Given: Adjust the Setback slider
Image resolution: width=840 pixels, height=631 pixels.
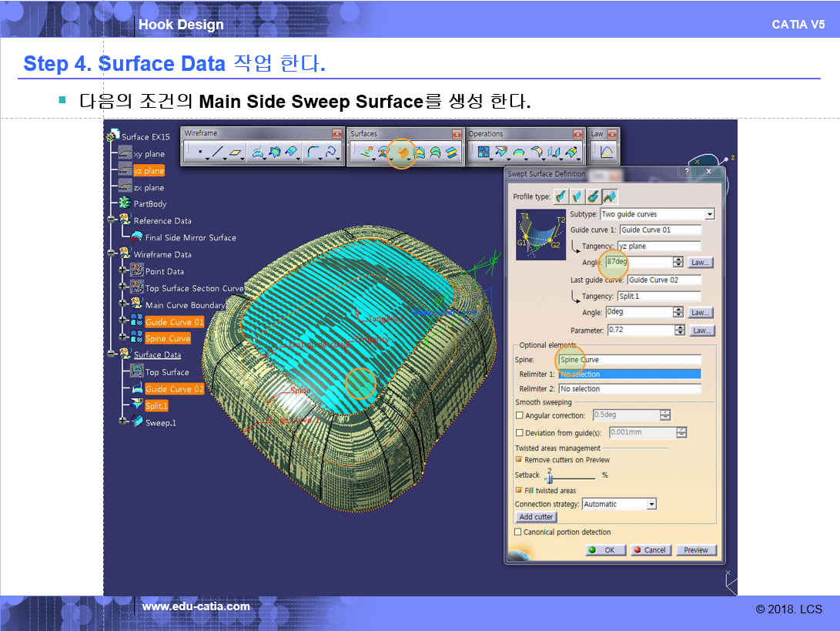Looking at the screenshot, I should (x=550, y=477).
